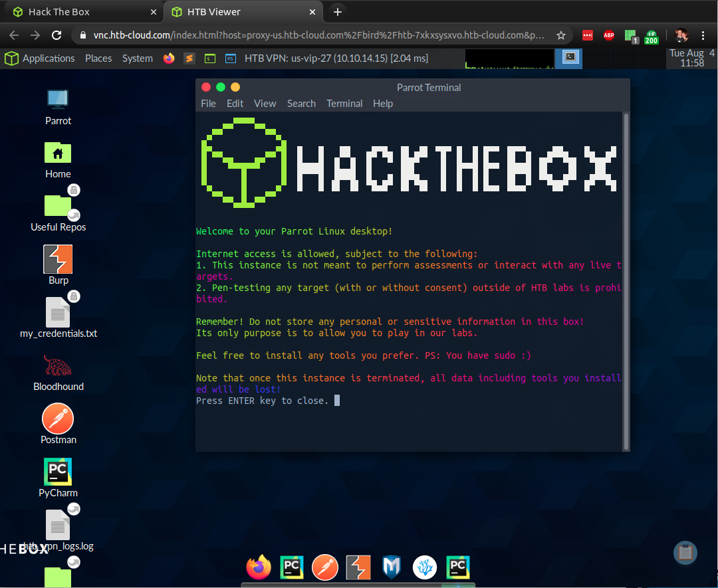Open the Places menu

click(x=98, y=58)
